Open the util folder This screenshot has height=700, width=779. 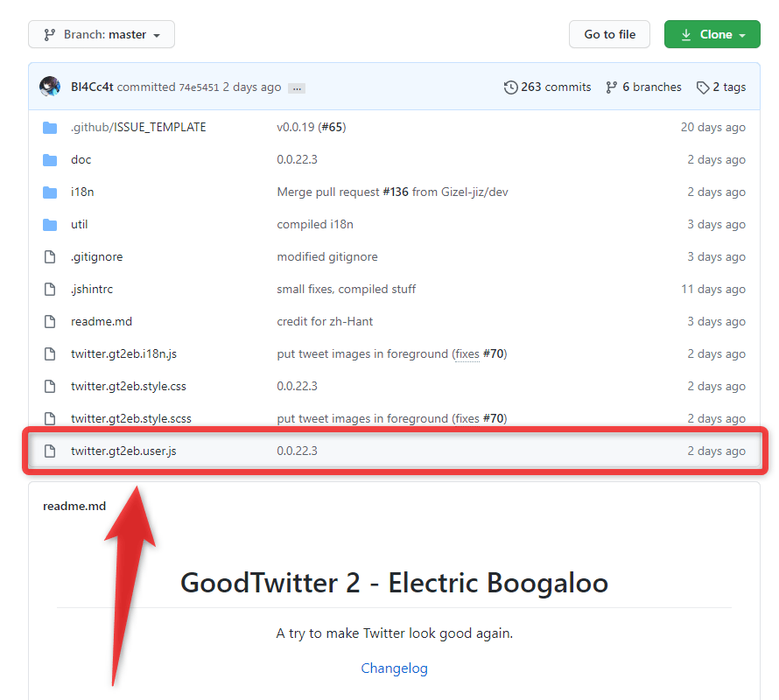[80, 224]
